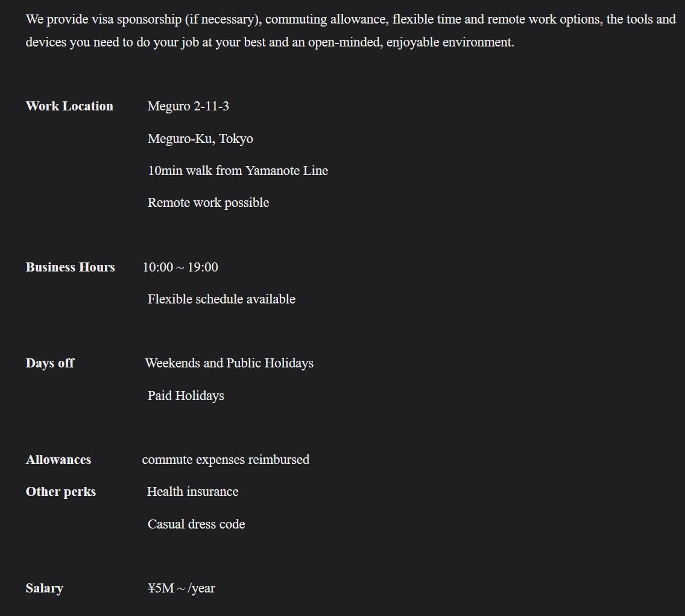Click Flexible schedule available text
This screenshot has width=685, height=616.
point(221,299)
